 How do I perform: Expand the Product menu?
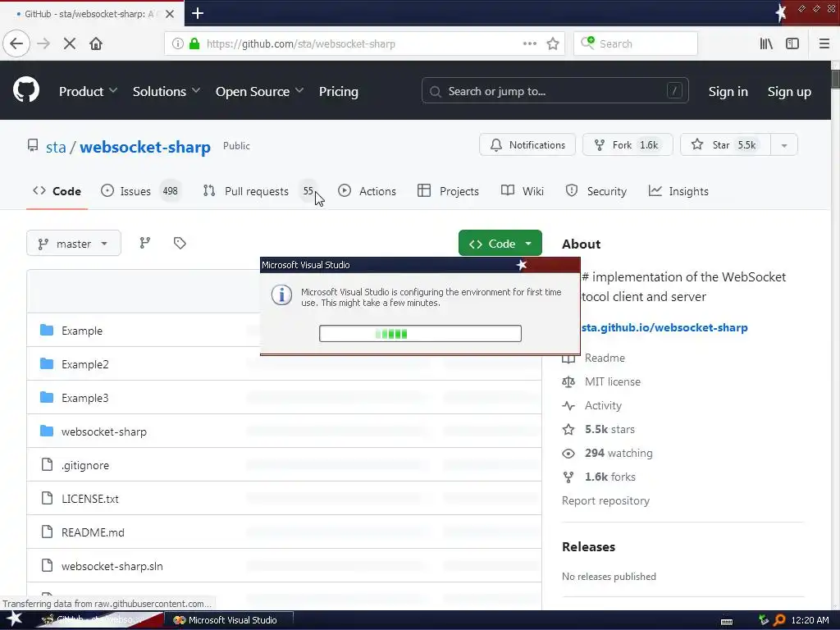[x=88, y=92]
